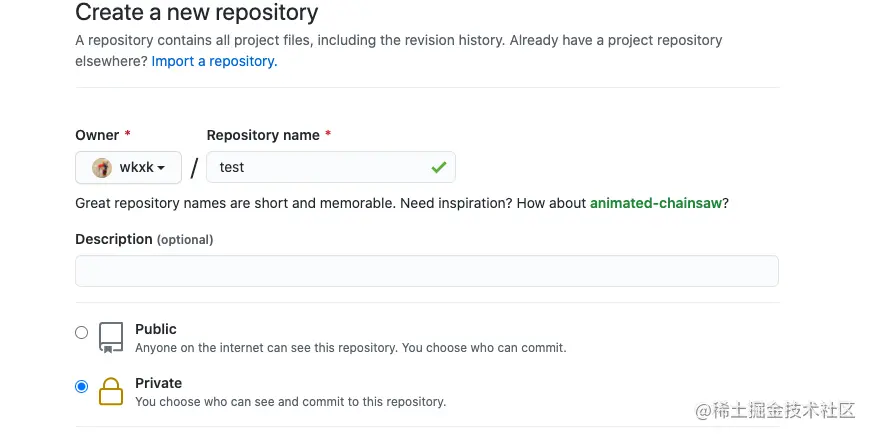Screen dimensions: 871x436
Task: Click the Private lock icon
Action: tap(110, 392)
